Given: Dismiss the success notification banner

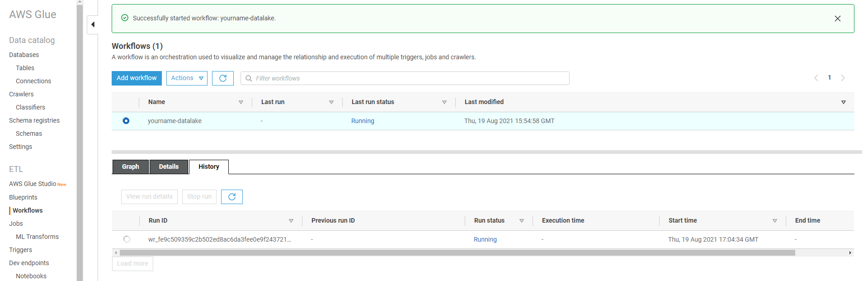Looking at the screenshot, I should 838,19.
